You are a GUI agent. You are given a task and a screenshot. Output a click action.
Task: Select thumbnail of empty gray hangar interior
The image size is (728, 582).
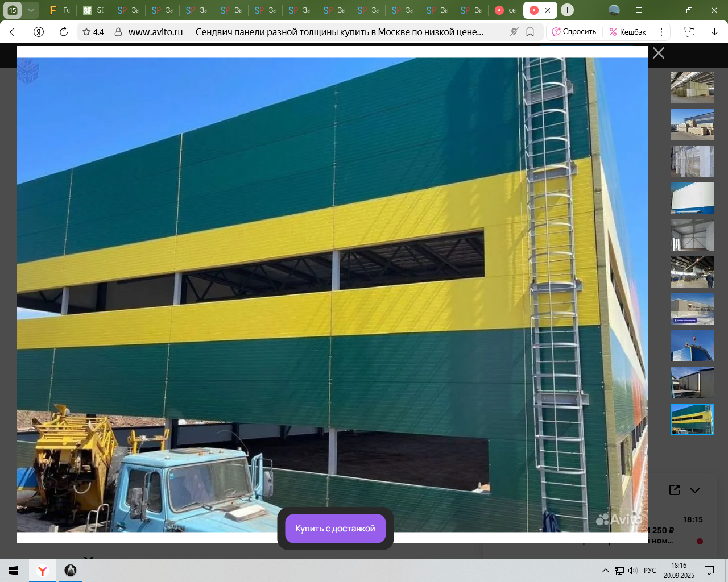point(692,235)
